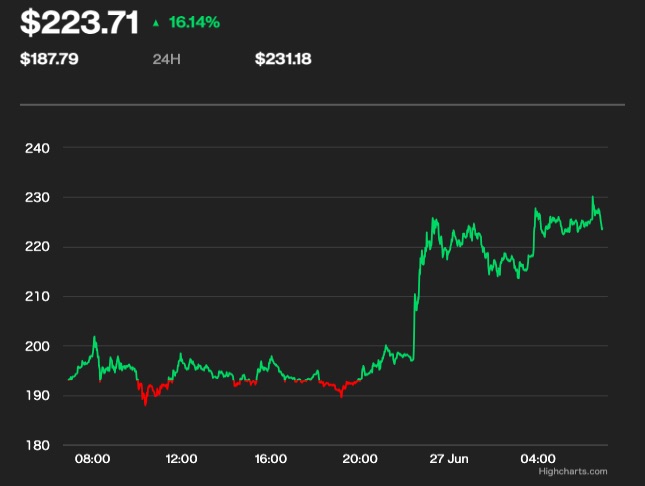Click the $187.79 24-hour low value
645x486 pixels.
pyautogui.click(x=50, y=59)
